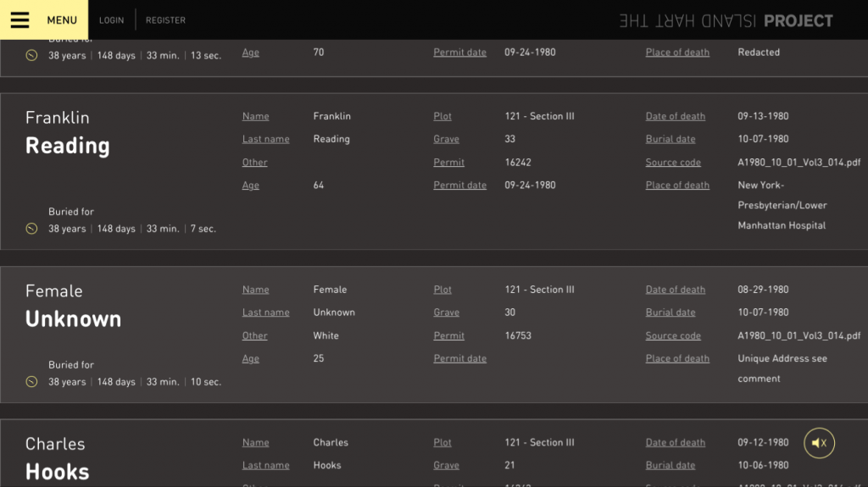Click Last name label in Charles Hooks record

point(265,466)
